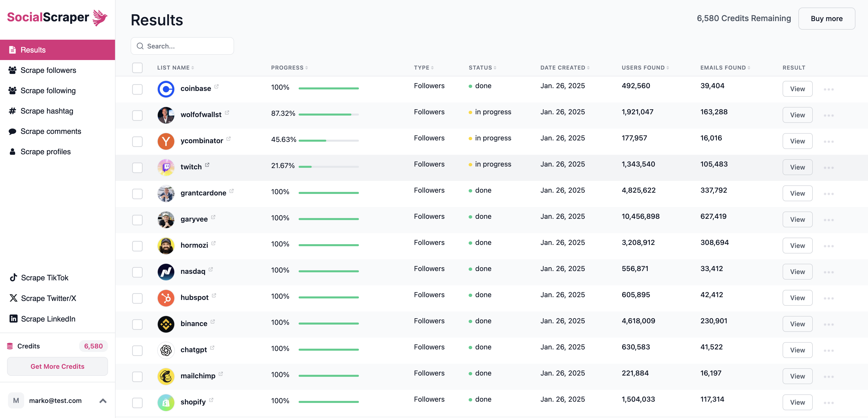Open coinbase external link icon
868x418 pixels.
click(x=216, y=87)
